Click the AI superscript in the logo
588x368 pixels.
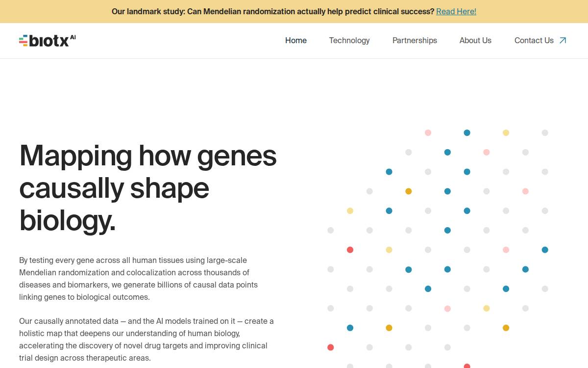(73, 37)
